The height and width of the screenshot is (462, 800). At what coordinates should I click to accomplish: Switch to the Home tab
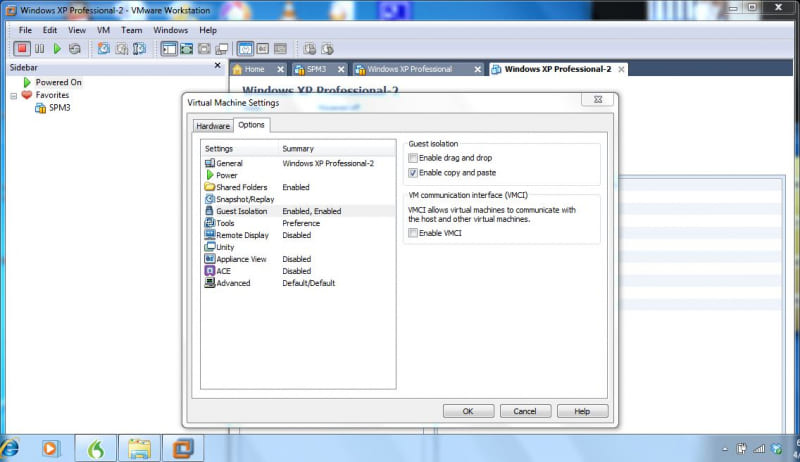pos(254,69)
